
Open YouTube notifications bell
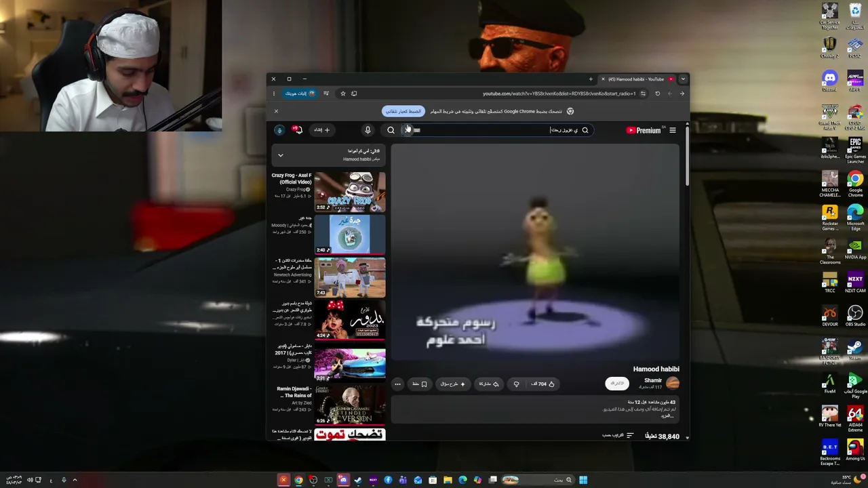click(297, 129)
